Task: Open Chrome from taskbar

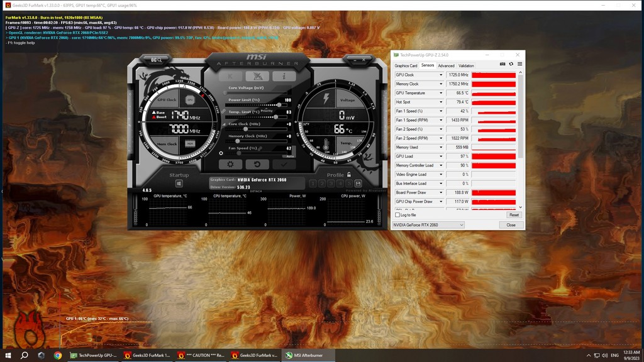Action: 58,356
